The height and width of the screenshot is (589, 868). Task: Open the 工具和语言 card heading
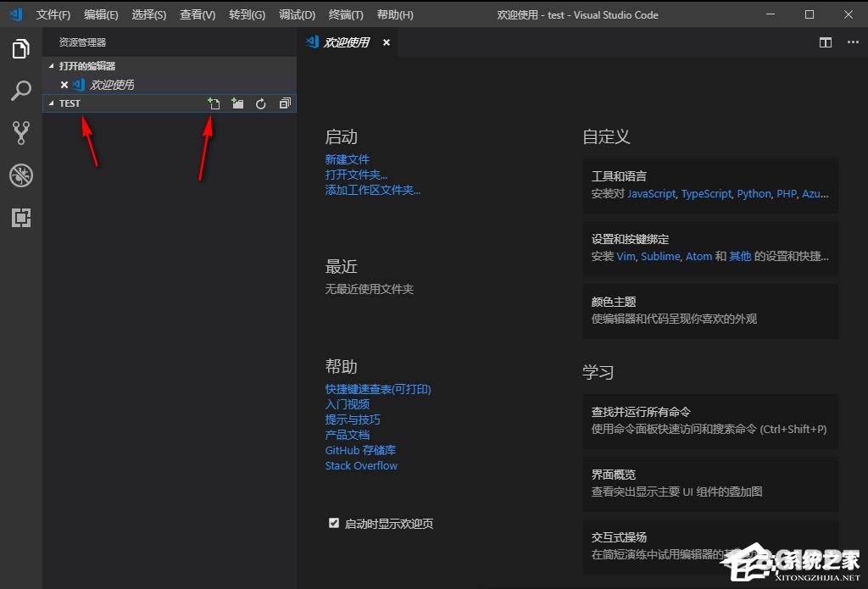(x=619, y=176)
